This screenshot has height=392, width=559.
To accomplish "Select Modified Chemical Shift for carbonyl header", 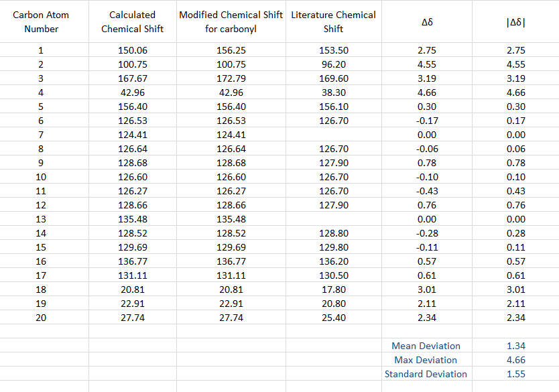I will pyautogui.click(x=230, y=21).
